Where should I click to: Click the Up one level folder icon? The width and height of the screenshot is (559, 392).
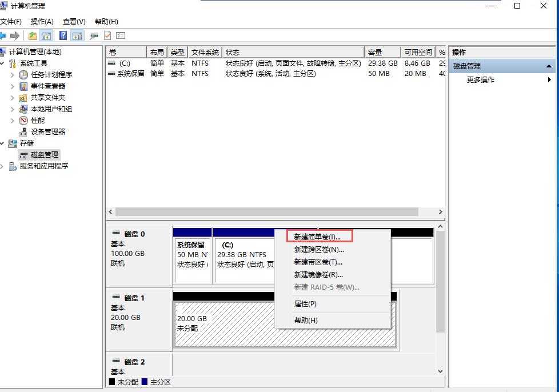tap(33, 35)
